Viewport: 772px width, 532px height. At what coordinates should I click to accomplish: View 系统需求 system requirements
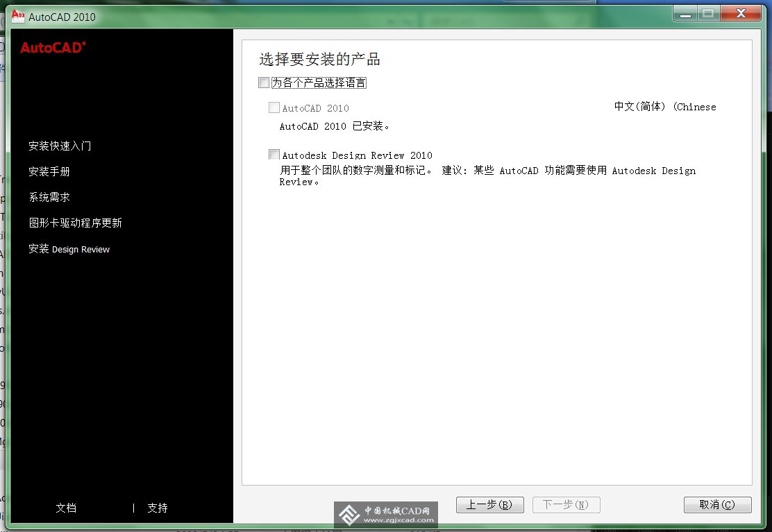click(49, 197)
